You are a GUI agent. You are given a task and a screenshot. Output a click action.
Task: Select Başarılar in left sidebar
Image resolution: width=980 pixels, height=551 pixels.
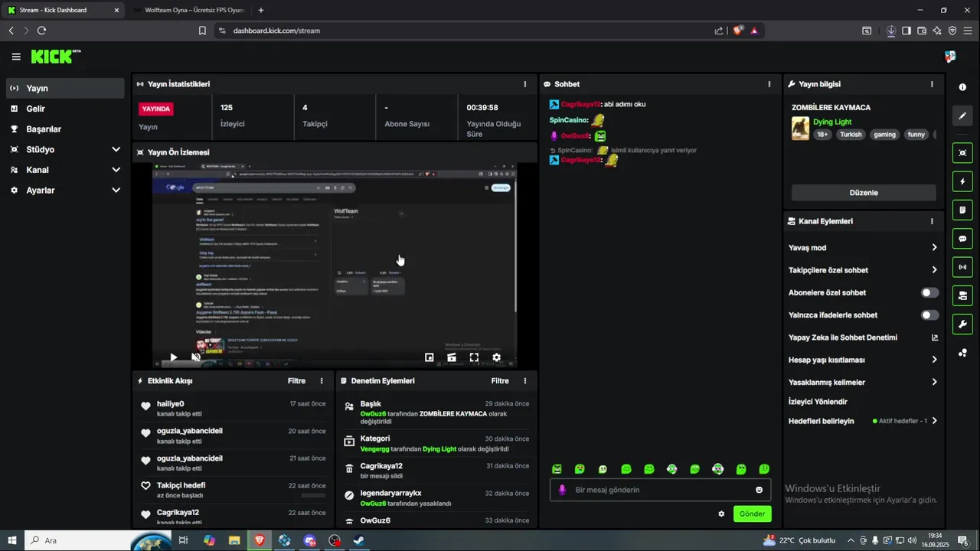pos(65,129)
